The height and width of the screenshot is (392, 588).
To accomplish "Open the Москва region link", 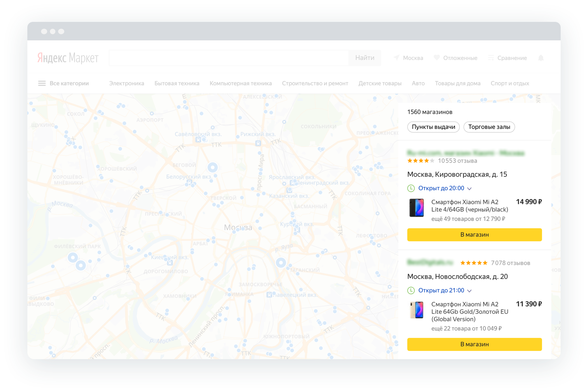I will (413, 58).
